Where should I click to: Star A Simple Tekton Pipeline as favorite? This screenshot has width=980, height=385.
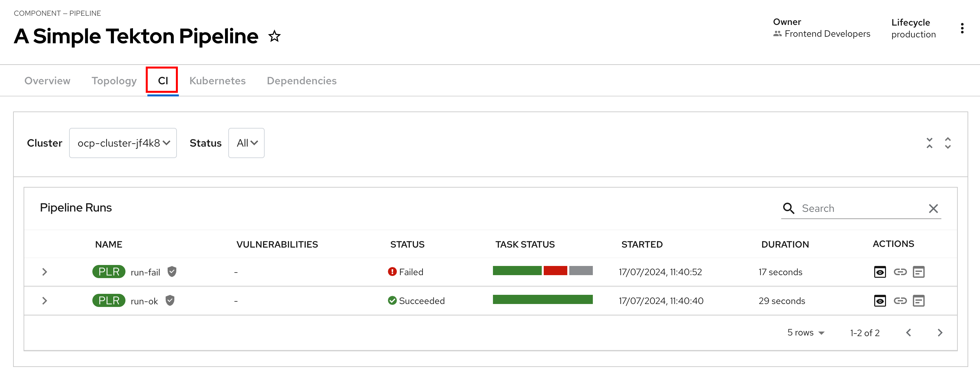(274, 36)
